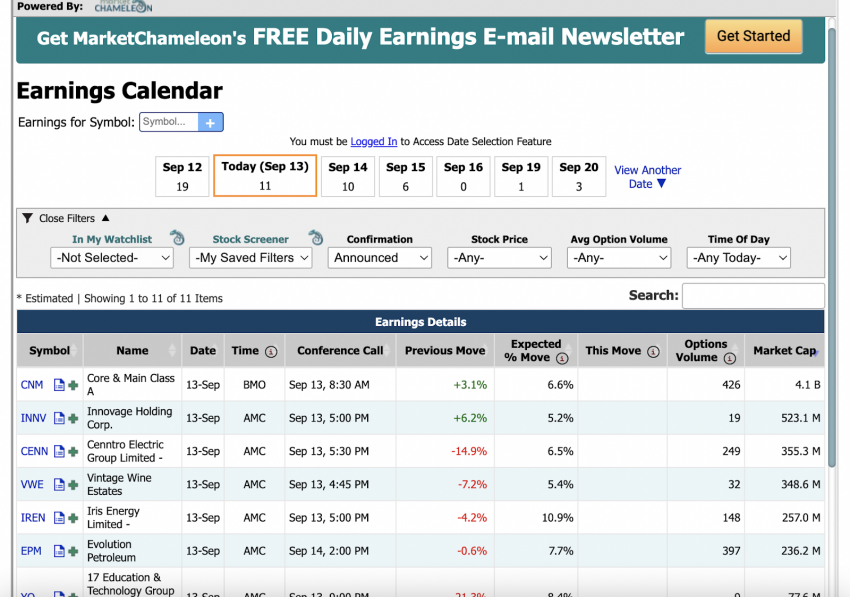Select the Sep 16 date tab
This screenshot has height=597, width=850.
pyautogui.click(x=463, y=177)
